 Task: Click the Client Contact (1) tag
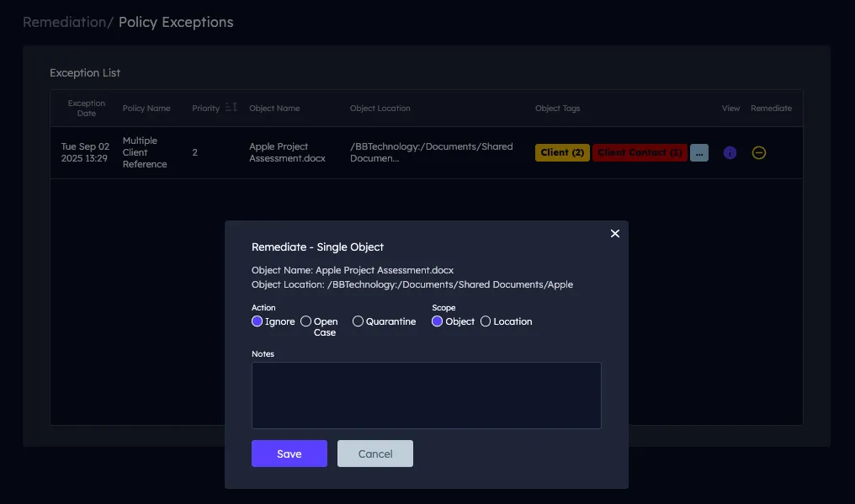pyautogui.click(x=640, y=153)
